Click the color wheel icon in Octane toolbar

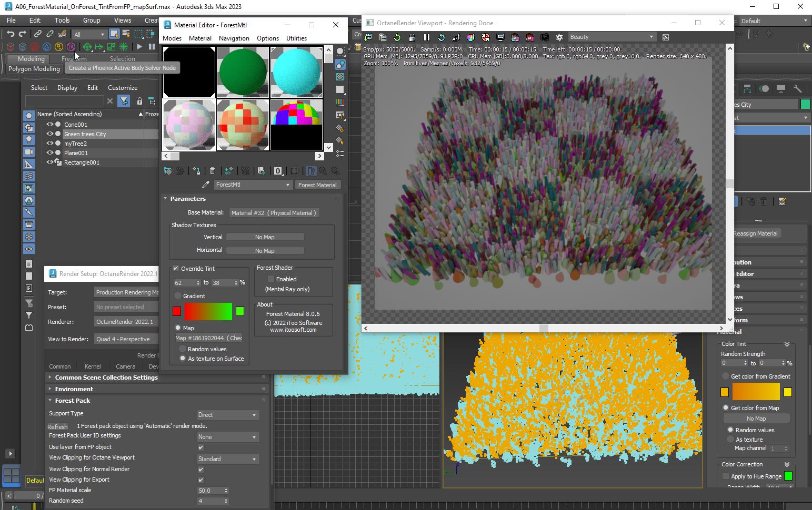coord(470,37)
